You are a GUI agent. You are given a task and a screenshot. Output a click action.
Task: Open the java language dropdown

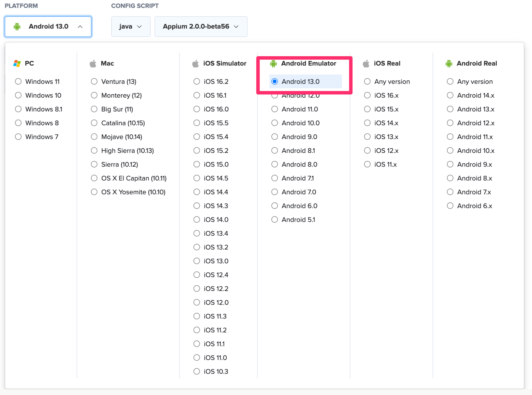[131, 27]
